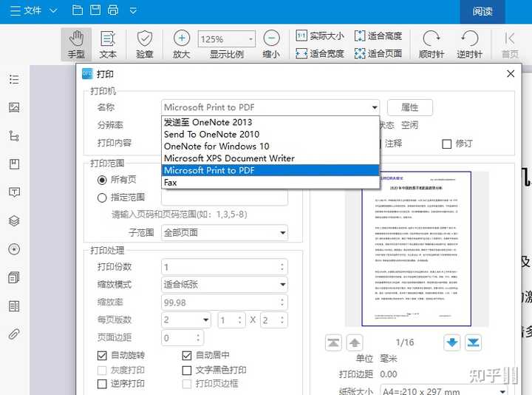Uncheck the 自动旋转 checkbox
Screen dimensions: 532x395
(102, 356)
